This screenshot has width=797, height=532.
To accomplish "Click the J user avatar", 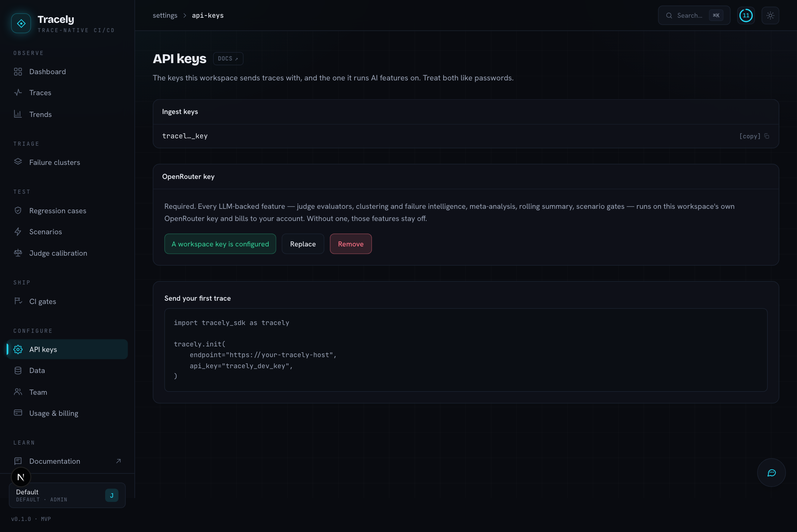I will [112, 495].
